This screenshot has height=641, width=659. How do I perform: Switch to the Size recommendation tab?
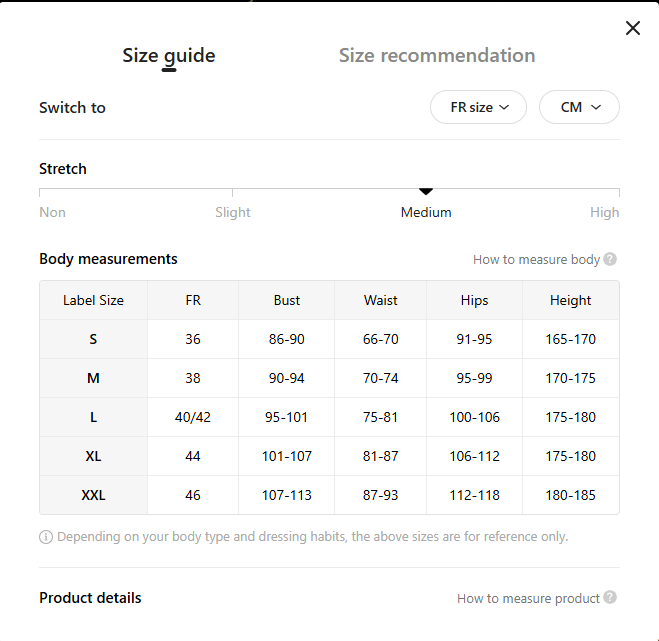(x=437, y=56)
